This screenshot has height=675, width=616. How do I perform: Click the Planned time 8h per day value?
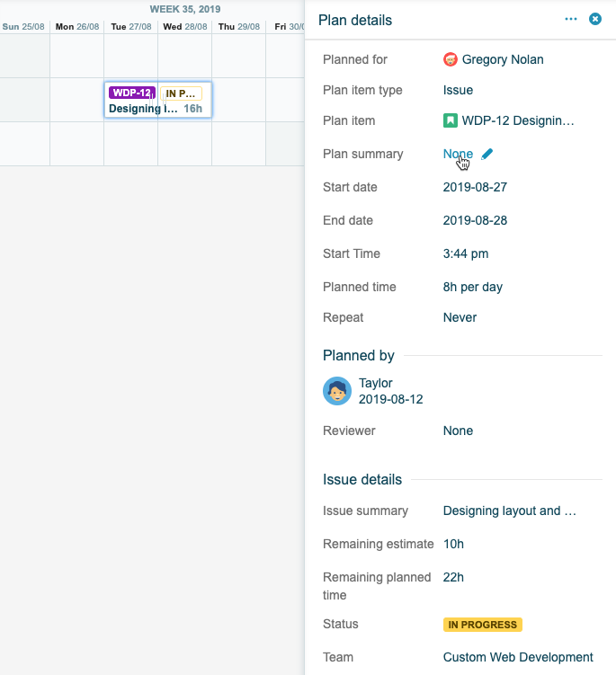[473, 287]
